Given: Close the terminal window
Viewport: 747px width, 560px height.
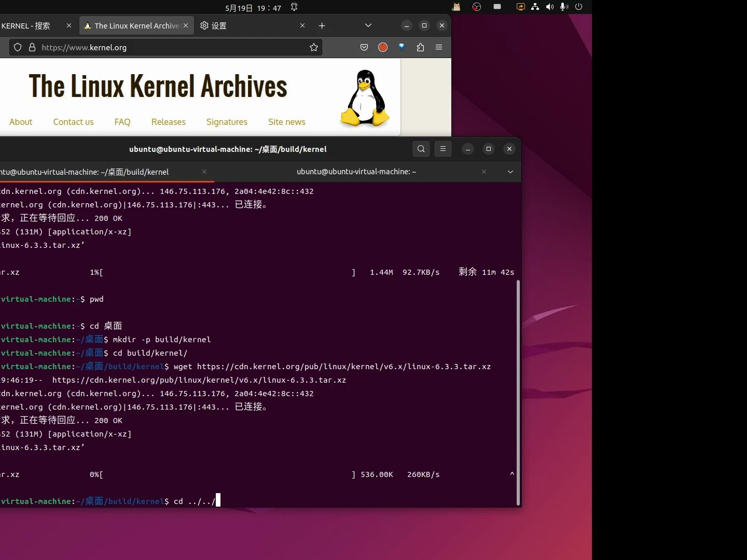Looking at the screenshot, I should [509, 149].
